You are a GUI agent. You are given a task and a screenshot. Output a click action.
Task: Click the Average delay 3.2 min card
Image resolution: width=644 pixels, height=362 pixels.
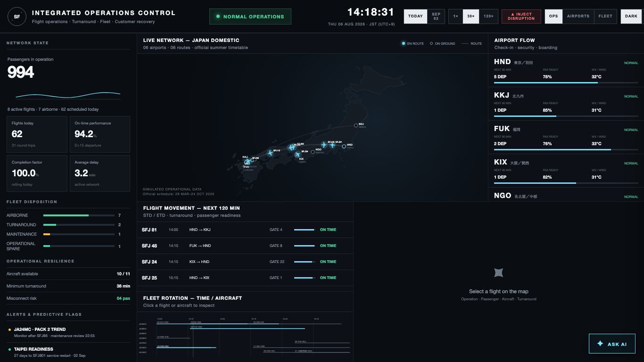click(100, 173)
